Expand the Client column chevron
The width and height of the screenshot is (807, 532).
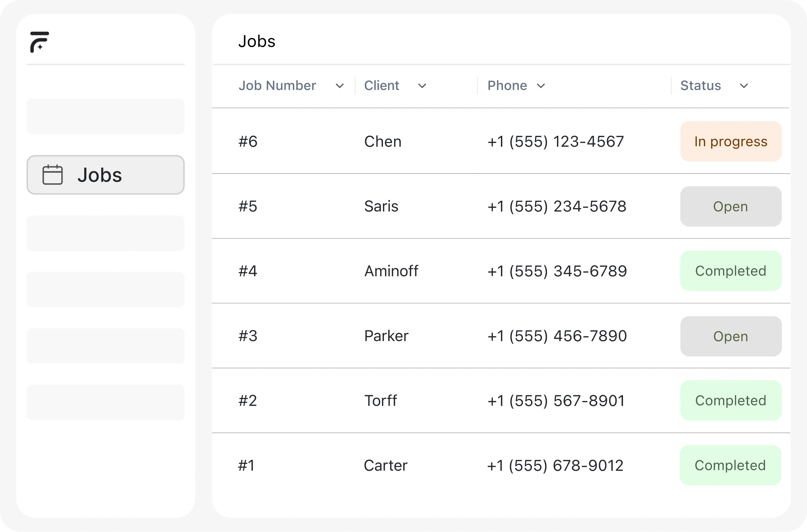(422, 86)
